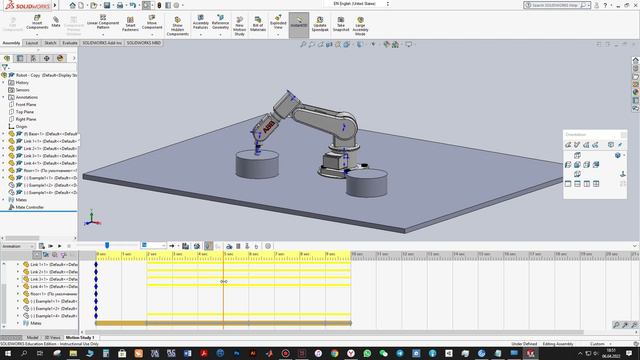Click Animation Wizard icon
This screenshot has width=640, height=360.
pos(197,246)
